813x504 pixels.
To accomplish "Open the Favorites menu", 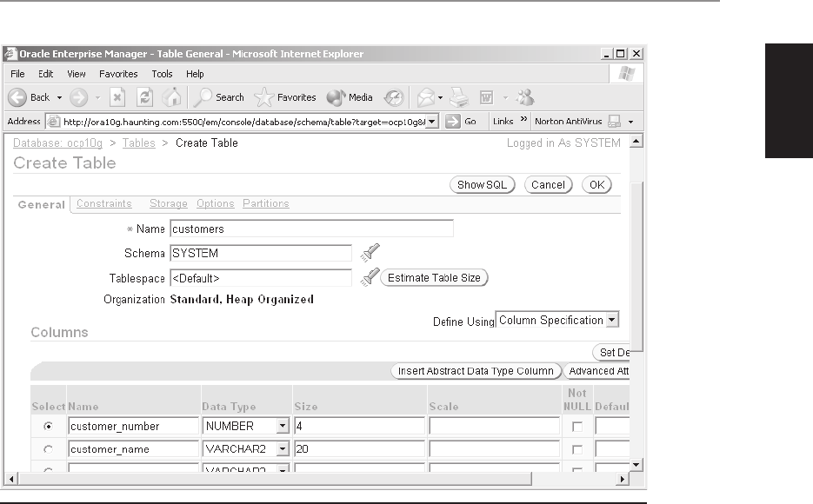I will click(118, 74).
